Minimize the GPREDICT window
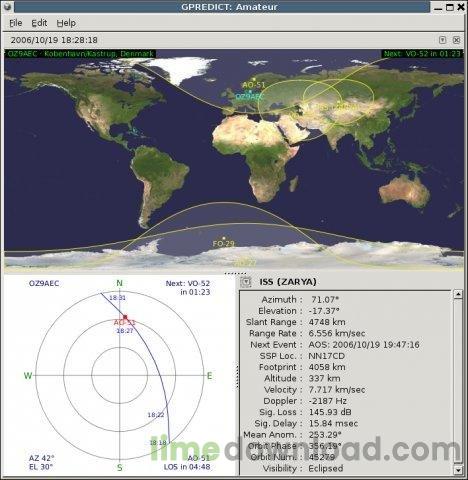This screenshot has height=480, width=468. [x=438, y=7]
